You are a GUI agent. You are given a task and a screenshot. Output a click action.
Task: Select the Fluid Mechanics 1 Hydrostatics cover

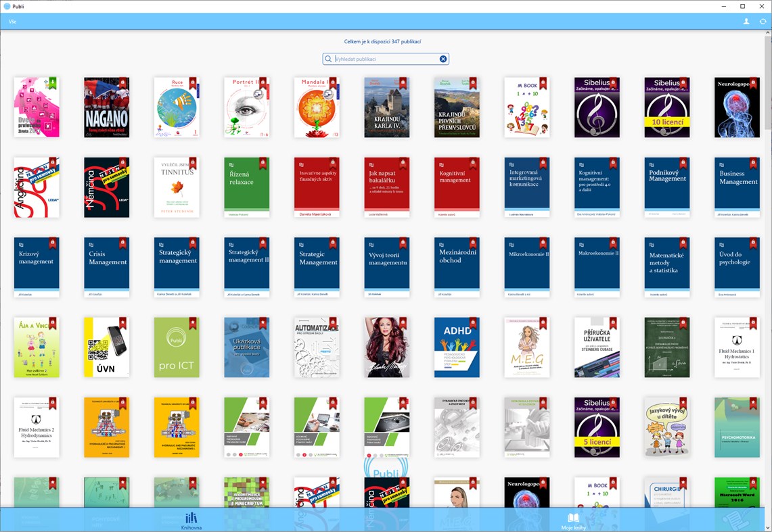point(737,347)
